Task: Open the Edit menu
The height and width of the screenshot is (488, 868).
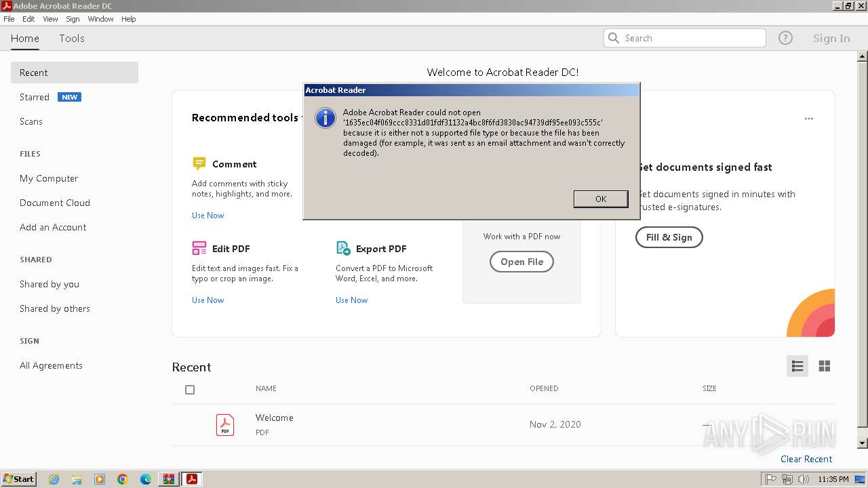Action: pyautogui.click(x=28, y=19)
